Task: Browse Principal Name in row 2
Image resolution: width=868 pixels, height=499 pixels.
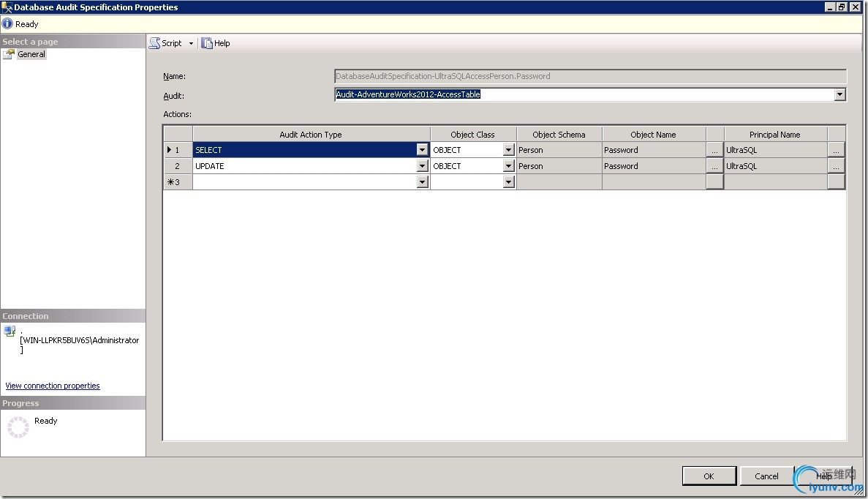Action: 836,166
